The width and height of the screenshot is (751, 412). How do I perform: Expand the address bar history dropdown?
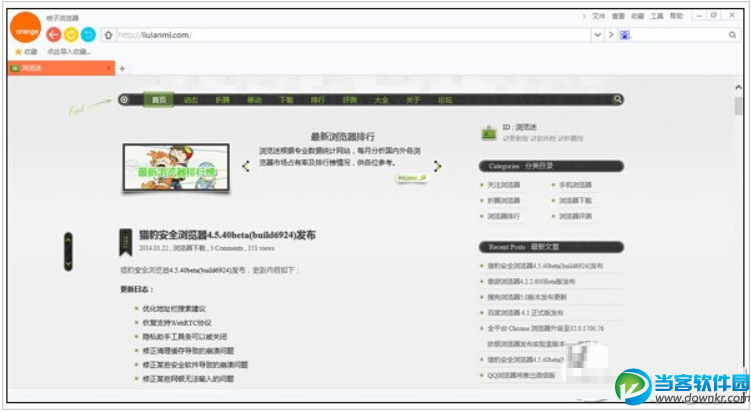tap(597, 34)
